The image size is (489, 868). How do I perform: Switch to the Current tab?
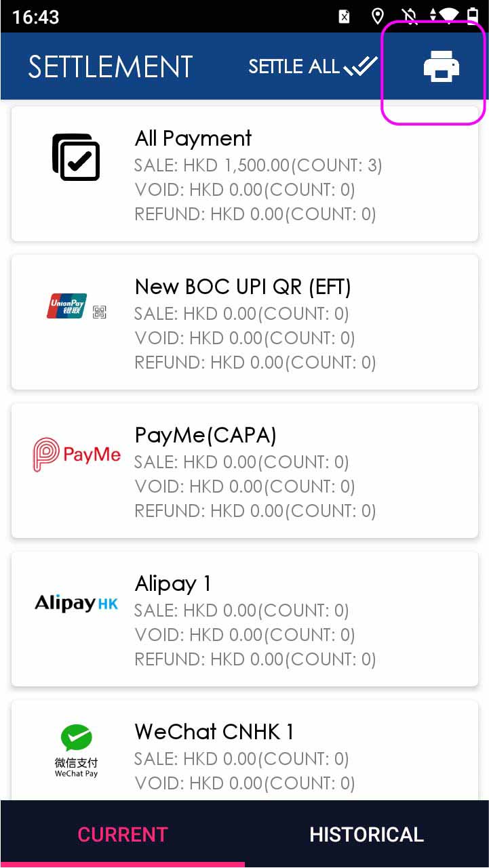coord(122,833)
